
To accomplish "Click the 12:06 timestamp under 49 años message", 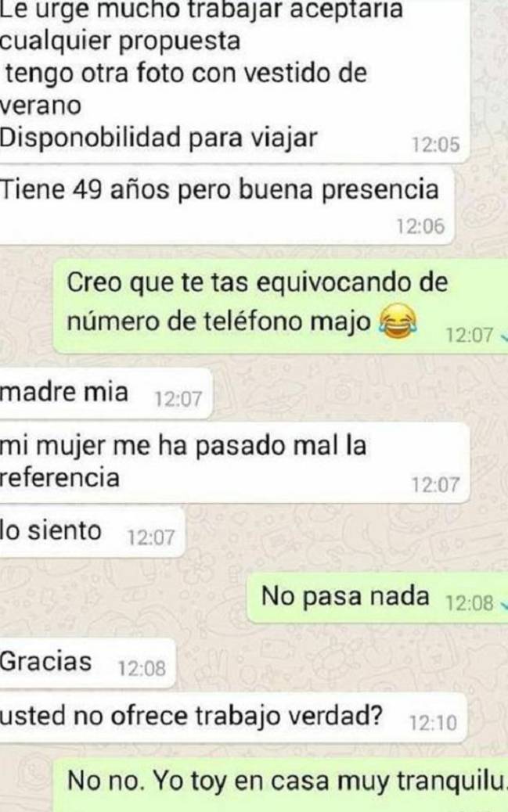I will (420, 226).
